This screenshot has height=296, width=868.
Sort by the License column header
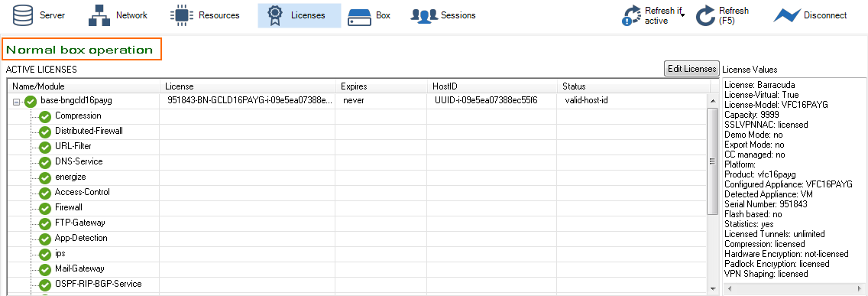[x=248, y=86]
